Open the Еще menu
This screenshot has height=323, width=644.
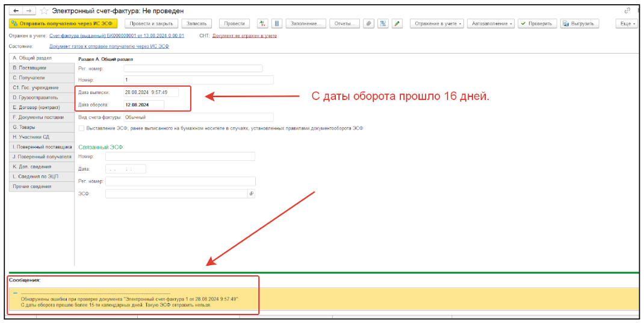tap(628, 24)
